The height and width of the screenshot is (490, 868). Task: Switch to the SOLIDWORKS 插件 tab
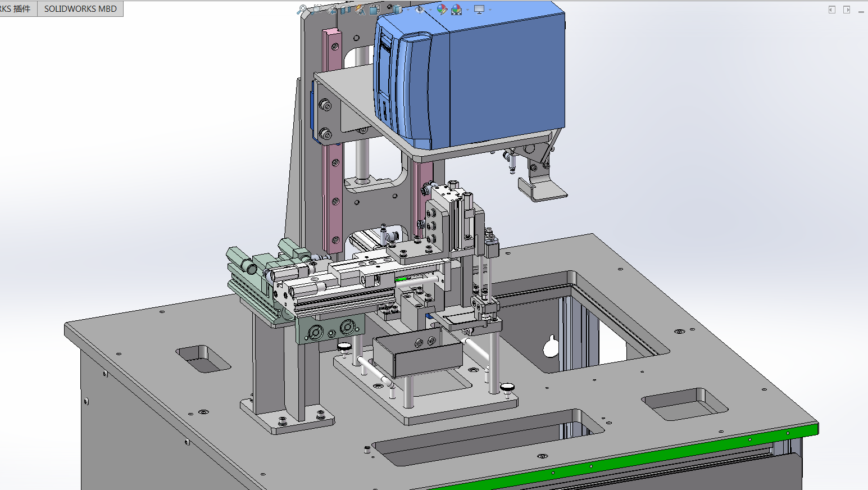pyautogui.click(x=17, y=8)
